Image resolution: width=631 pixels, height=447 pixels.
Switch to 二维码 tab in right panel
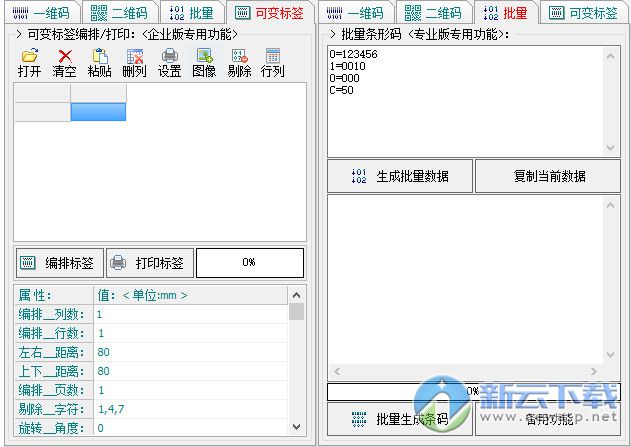tap(433, 13)
